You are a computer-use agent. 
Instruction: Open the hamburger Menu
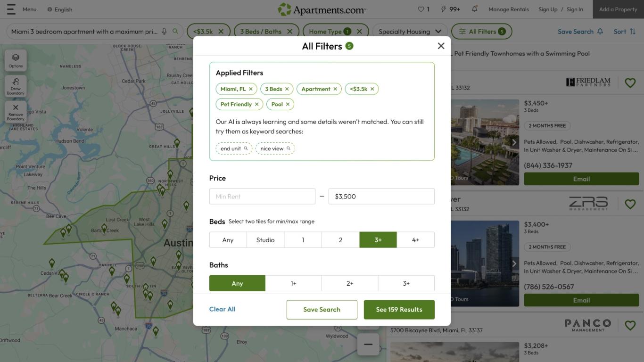[11, 8]
